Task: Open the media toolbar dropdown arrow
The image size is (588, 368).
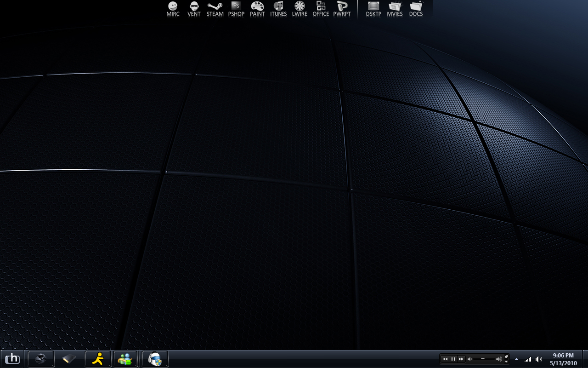Action: point(506,362)
